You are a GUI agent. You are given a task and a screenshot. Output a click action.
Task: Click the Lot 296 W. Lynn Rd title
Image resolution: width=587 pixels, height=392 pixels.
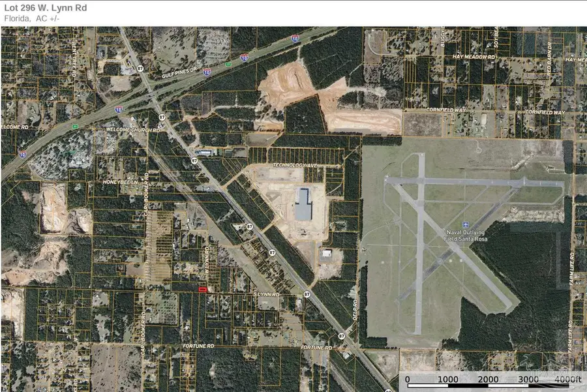coord(44,7)
